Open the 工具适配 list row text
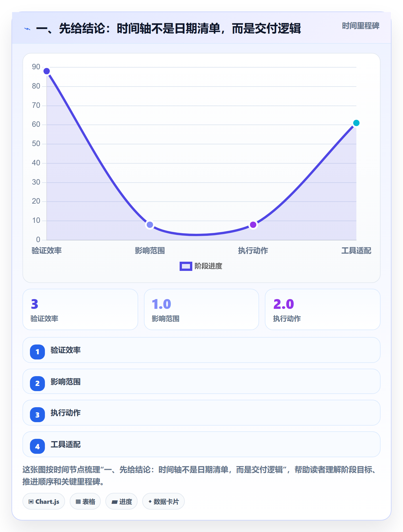This screenshot has height=532, width=403. [x=66, y=444]
